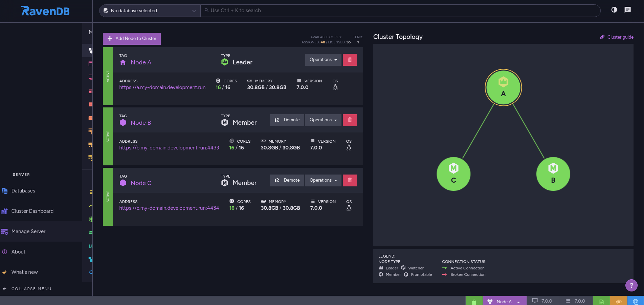Focus the Ctrl + K search field

(400, 11)
